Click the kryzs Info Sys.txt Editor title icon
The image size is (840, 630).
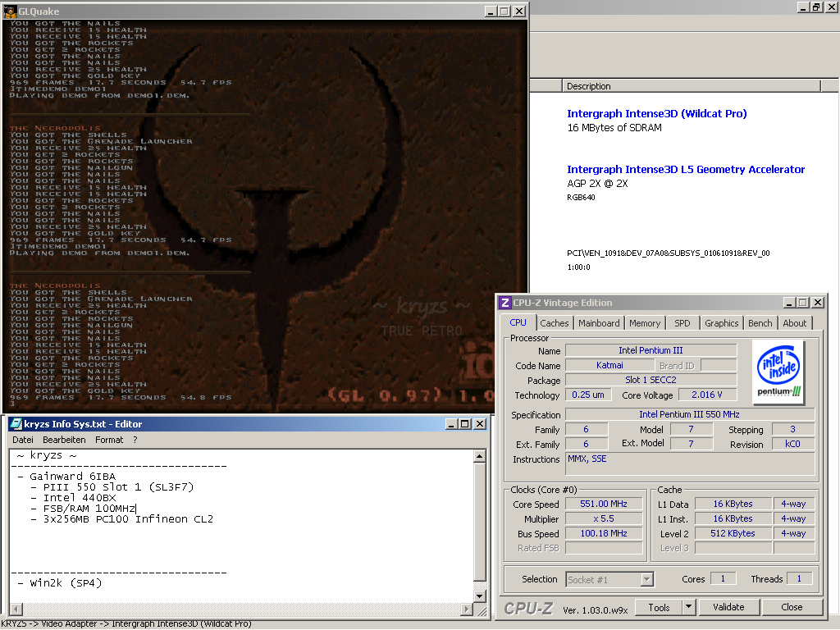pos(16,424)
